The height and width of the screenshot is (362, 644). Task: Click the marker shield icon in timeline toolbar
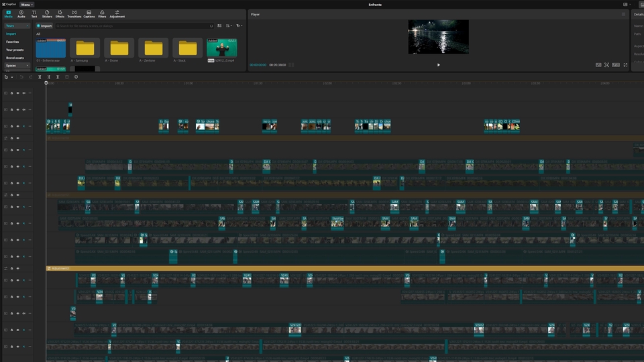click(76, 77)
